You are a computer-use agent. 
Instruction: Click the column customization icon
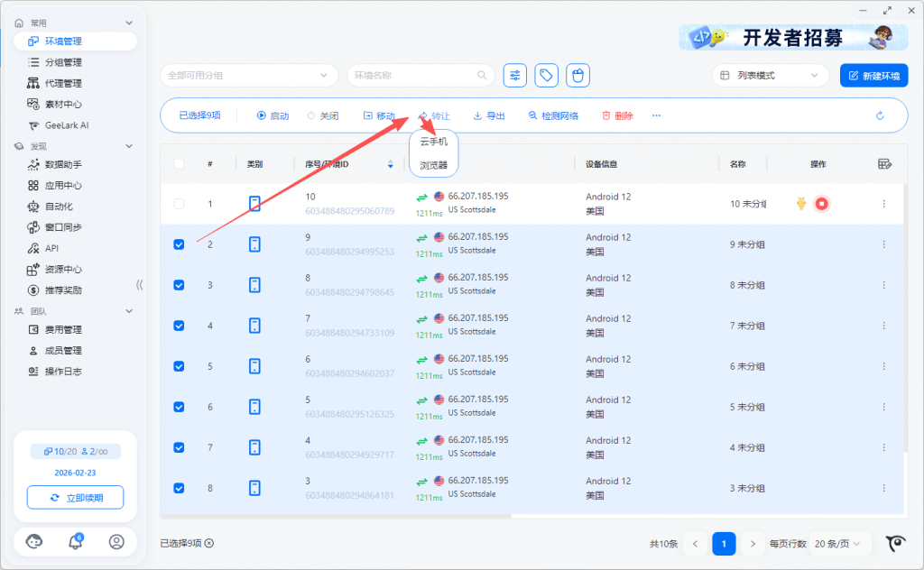pyautogui.click(x=884, y=164)
